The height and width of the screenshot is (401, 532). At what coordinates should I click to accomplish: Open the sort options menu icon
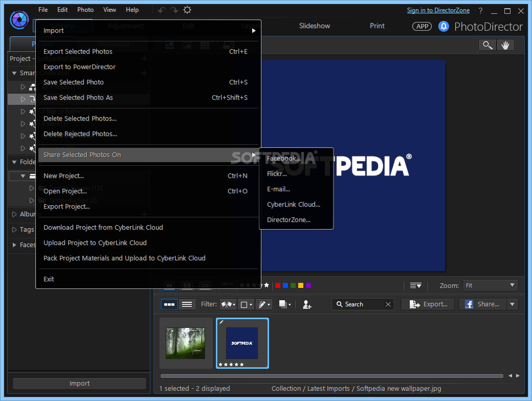415,285
